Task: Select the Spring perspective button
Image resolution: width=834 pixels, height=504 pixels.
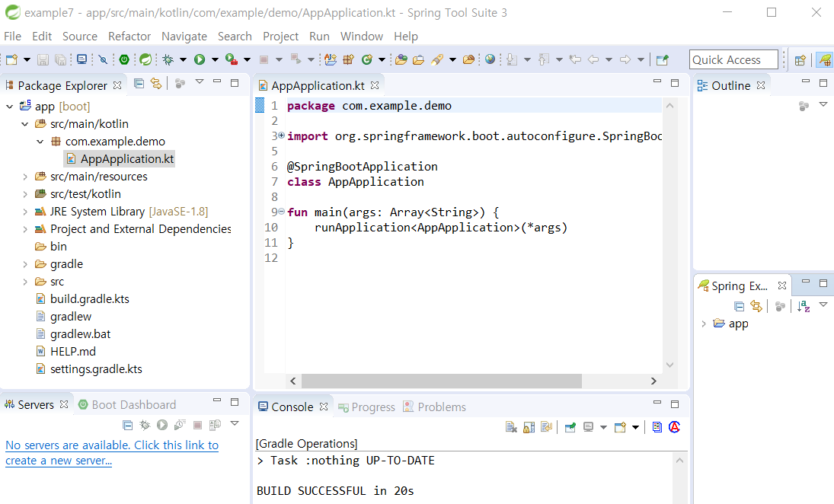Action: click(825, 59)
